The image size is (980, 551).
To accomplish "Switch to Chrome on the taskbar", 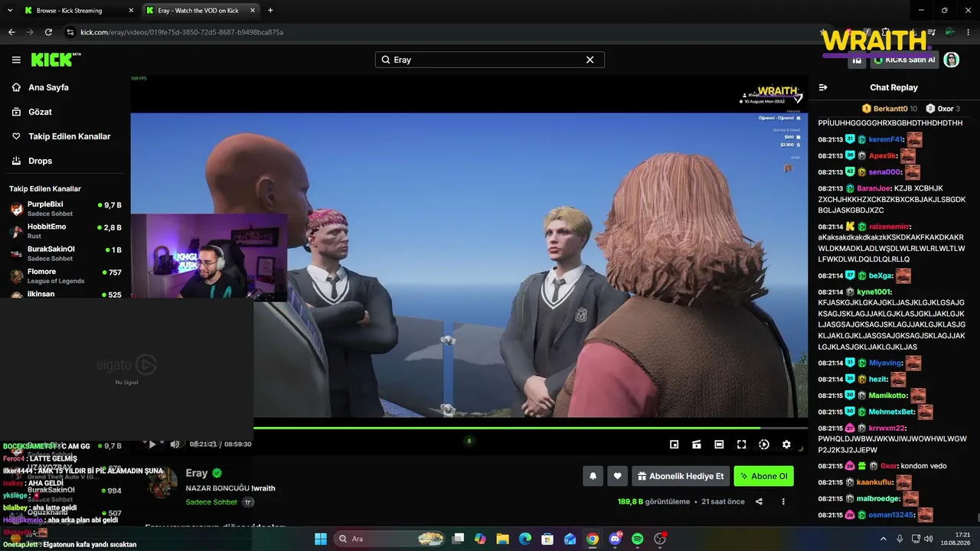I will click(593, 539).
